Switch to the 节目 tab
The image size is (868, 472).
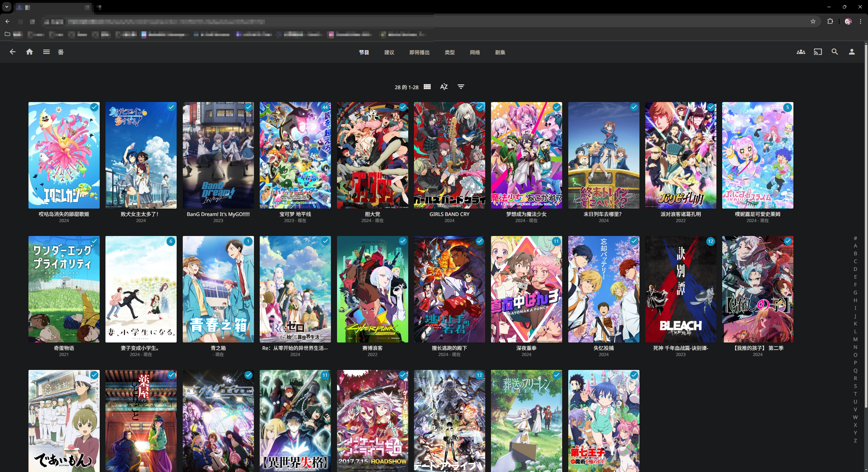pyautogui.click(x=364, y=52)
